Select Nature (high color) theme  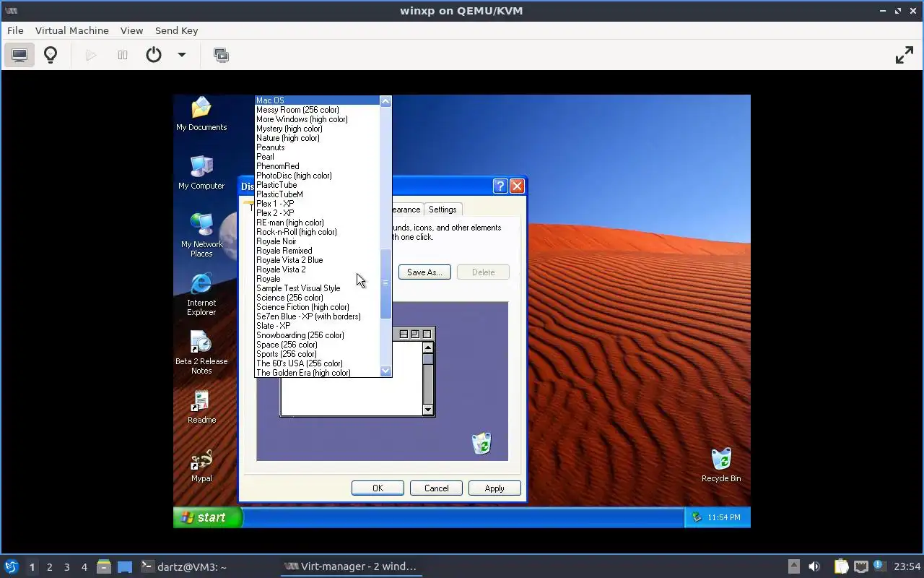tap(318, 138)
